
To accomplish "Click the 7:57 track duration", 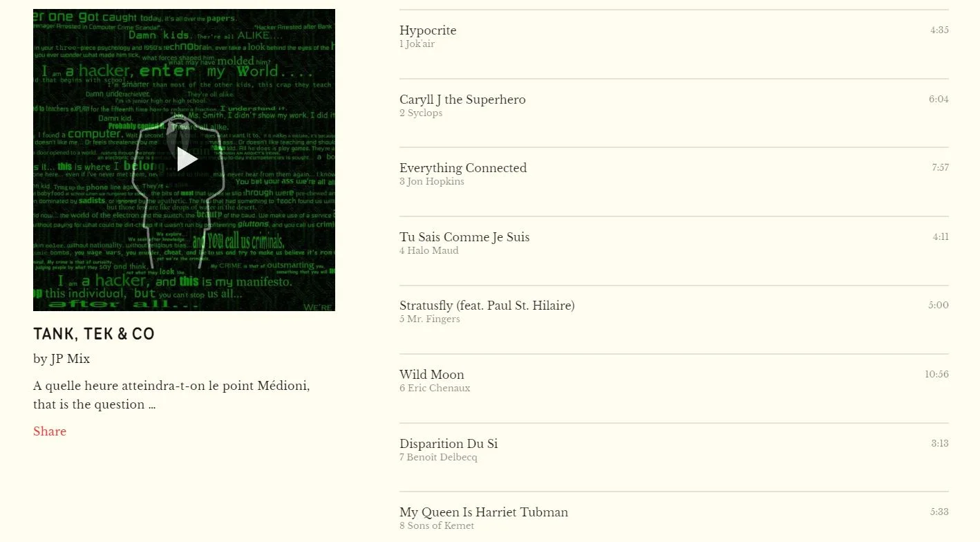I will click(x=940, y=167).
